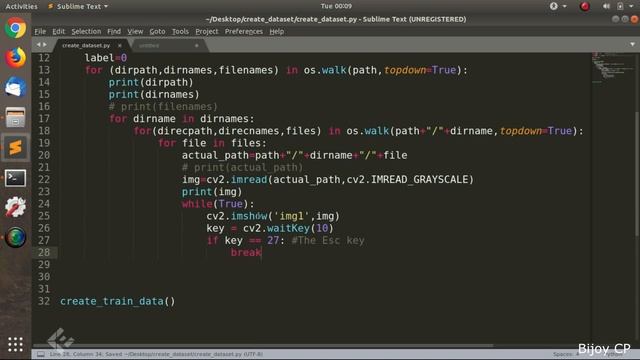Click 'for file in files:' line
The image size is (640, 360).
[212, 143]
